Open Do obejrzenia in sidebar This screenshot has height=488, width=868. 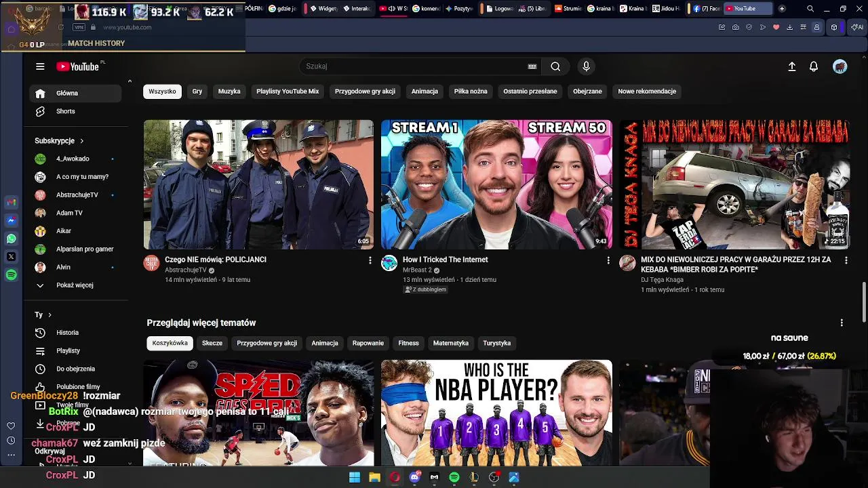(75, 369)
